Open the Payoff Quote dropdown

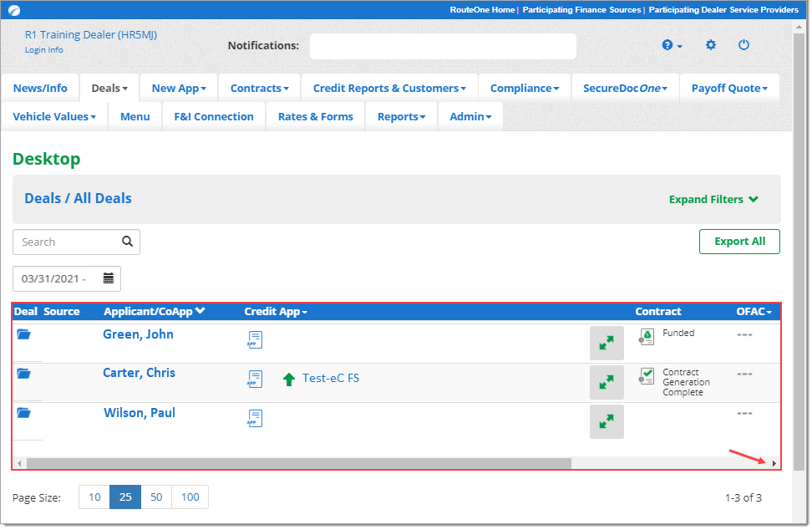point(729,88)
